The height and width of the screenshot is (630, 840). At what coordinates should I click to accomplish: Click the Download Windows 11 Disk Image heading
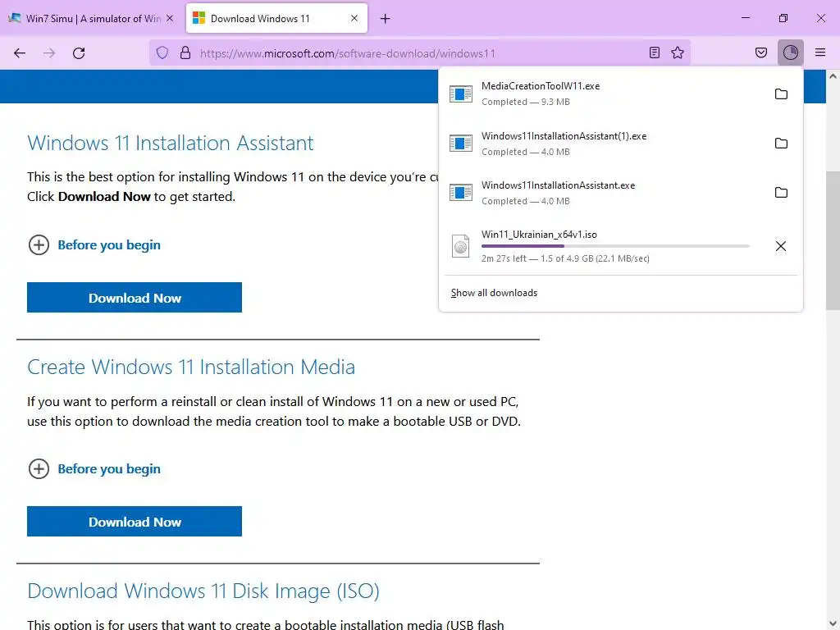(203, 591)
